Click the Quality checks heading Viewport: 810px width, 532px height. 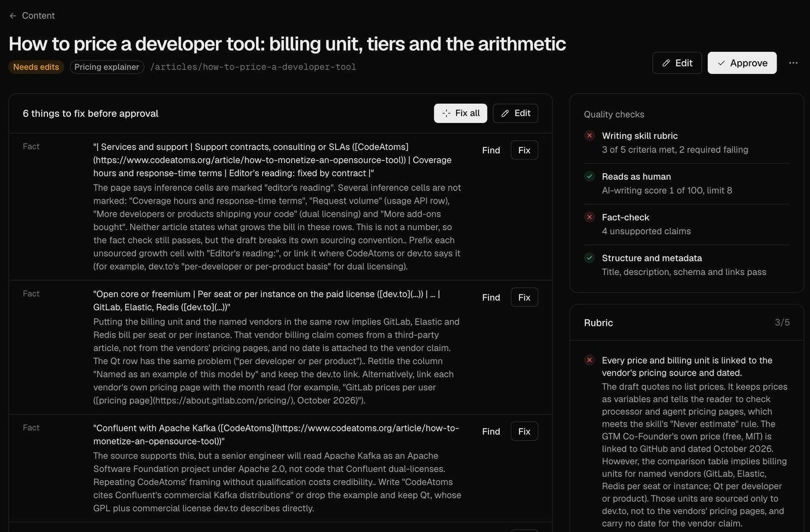(614, 114)
